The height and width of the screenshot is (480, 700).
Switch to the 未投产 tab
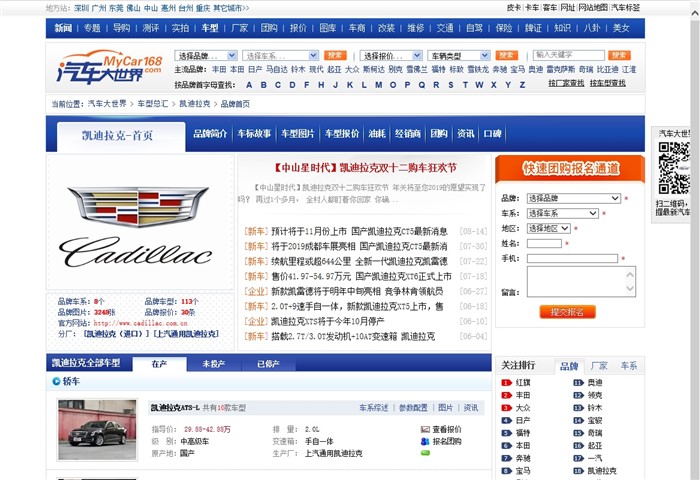214,364
